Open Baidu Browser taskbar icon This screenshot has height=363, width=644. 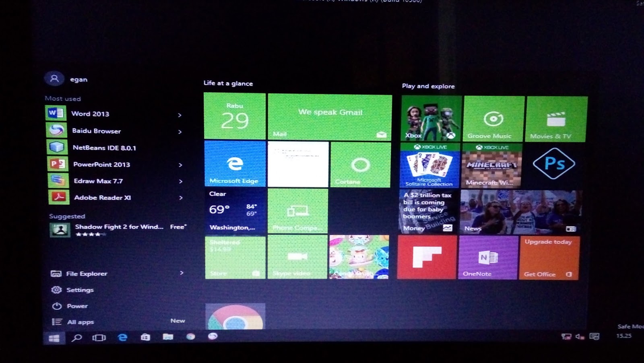coord(213,336)
